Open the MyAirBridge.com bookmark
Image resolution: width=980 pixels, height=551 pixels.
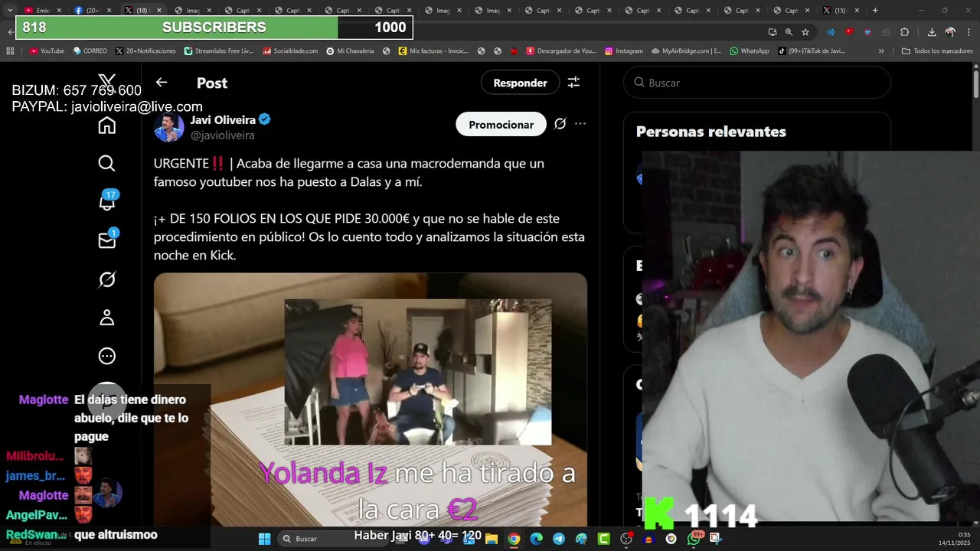686,51
